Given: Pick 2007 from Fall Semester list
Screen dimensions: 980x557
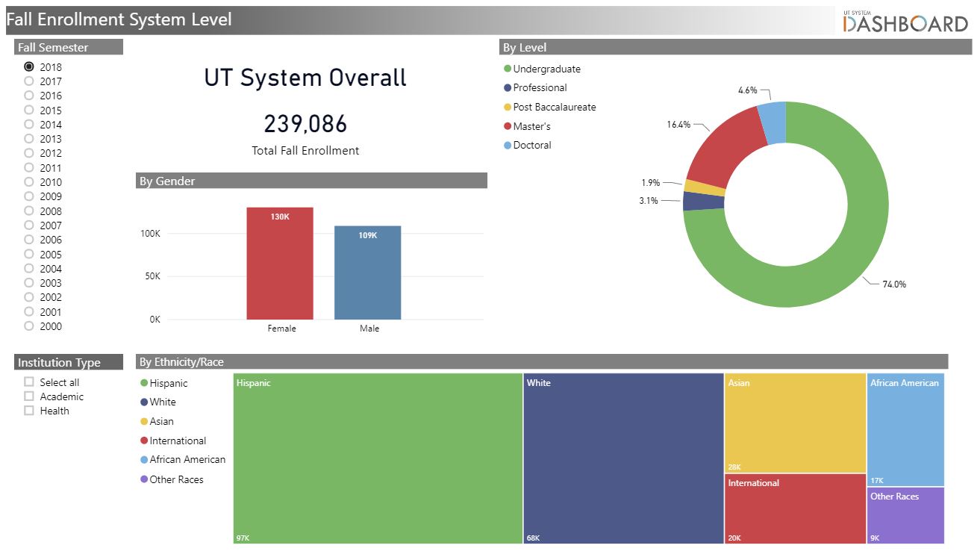Looking at the screenshot, I should point(29,225).
